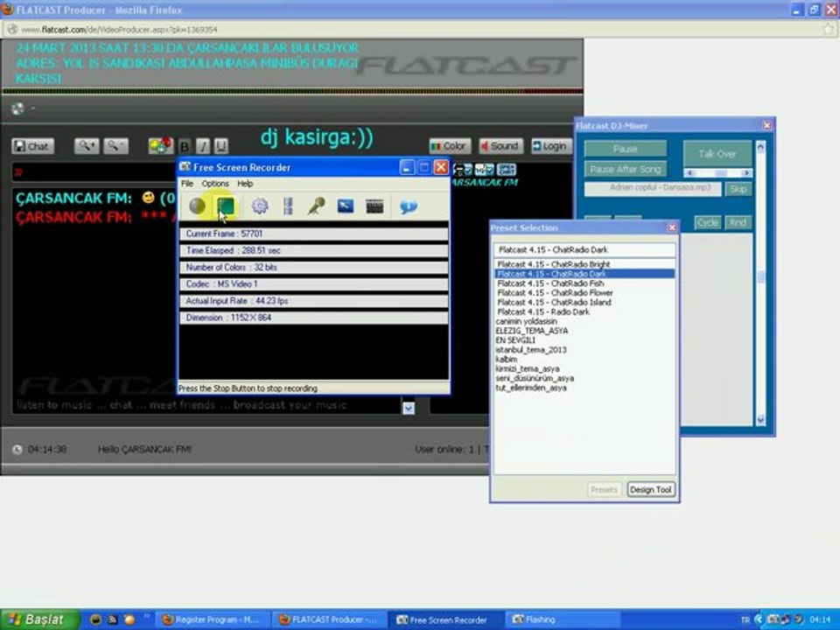Select Flatcast 4.15 - Radio Dark preset

pos(584,311)
